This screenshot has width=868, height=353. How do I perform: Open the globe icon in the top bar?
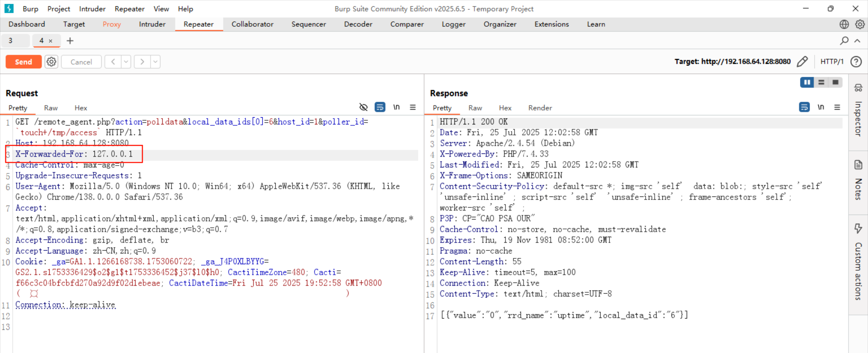[844, 24]
